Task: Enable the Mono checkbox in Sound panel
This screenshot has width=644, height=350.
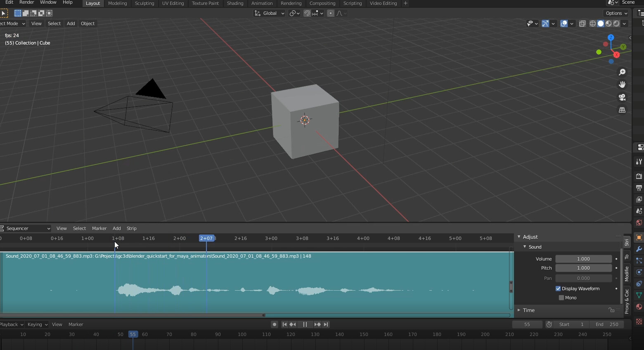Action: (561, 298)
